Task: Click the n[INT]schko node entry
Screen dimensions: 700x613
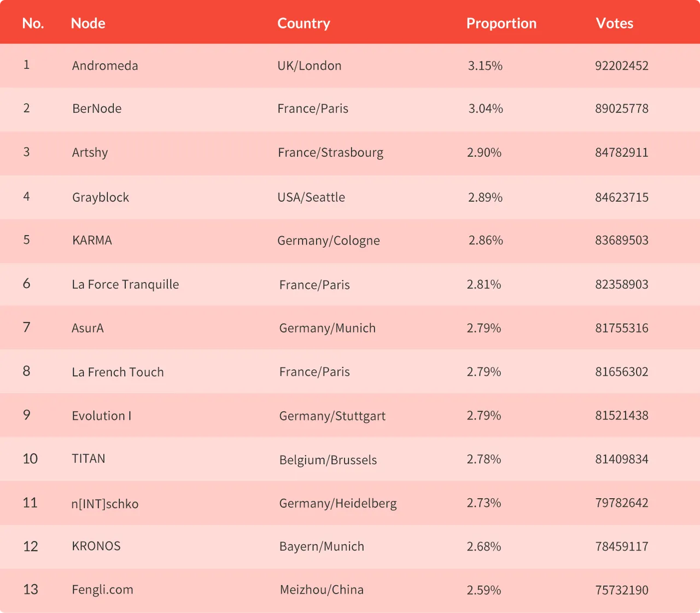Action: pos(105,504)
